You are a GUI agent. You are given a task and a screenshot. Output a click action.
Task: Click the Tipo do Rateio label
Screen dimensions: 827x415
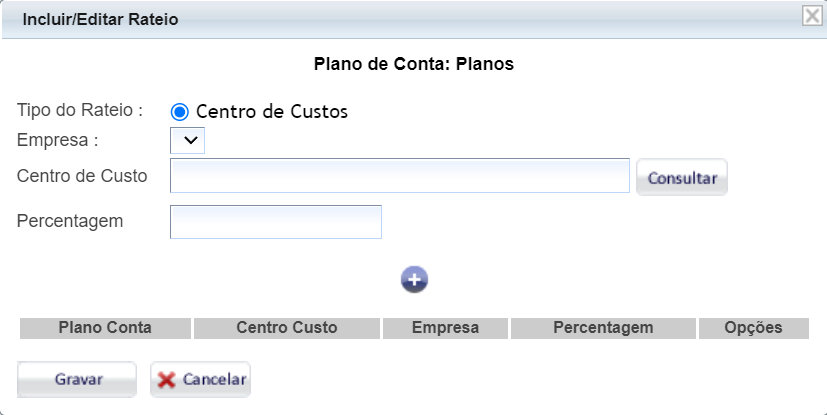tap(80, 110)
